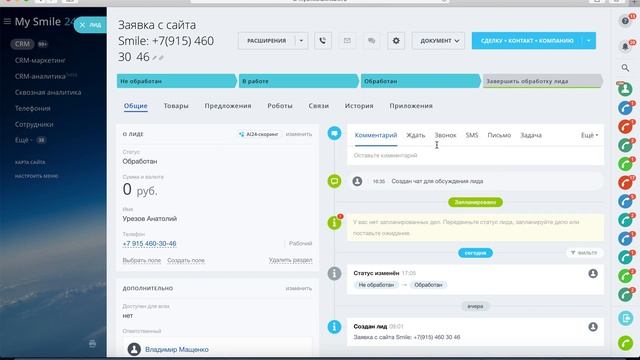The image size is (640, 360).
Task: Open settings gear in lead toolbar
Action: click(x=396, y=41)
